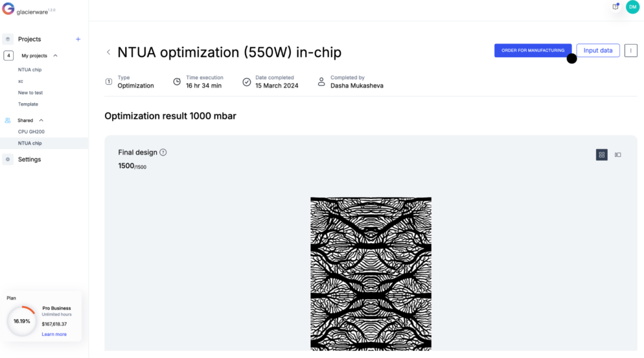644x358 pixels.
Task: Click the 16.19% plan usage ring
Action: (x=22, y=321)
